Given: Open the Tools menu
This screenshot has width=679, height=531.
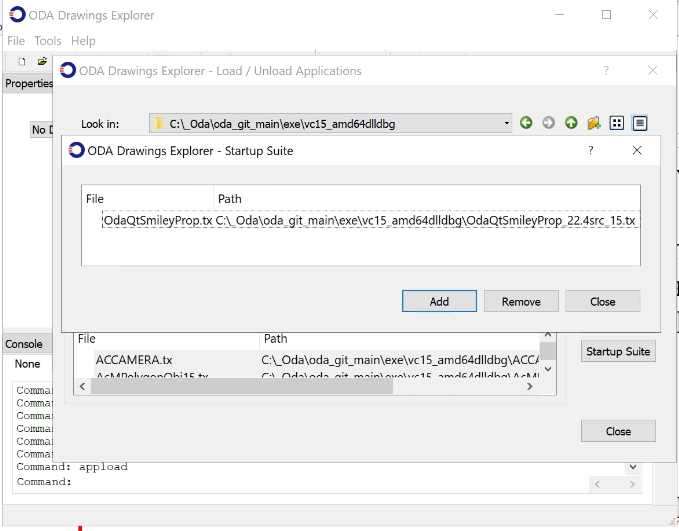Looking at the screenshot, I should pyautogui.click(x=48, y=41).
